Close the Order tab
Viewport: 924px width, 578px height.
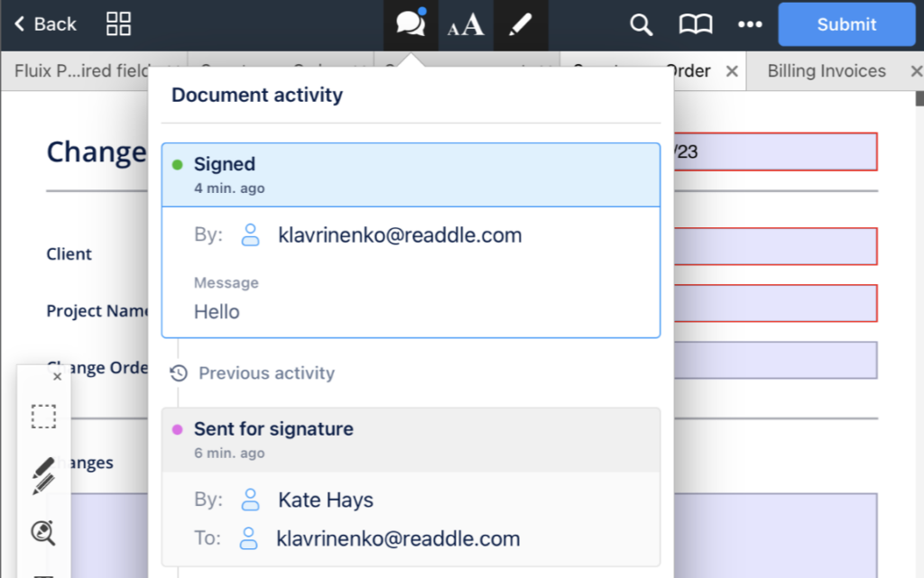click(732, 71)
